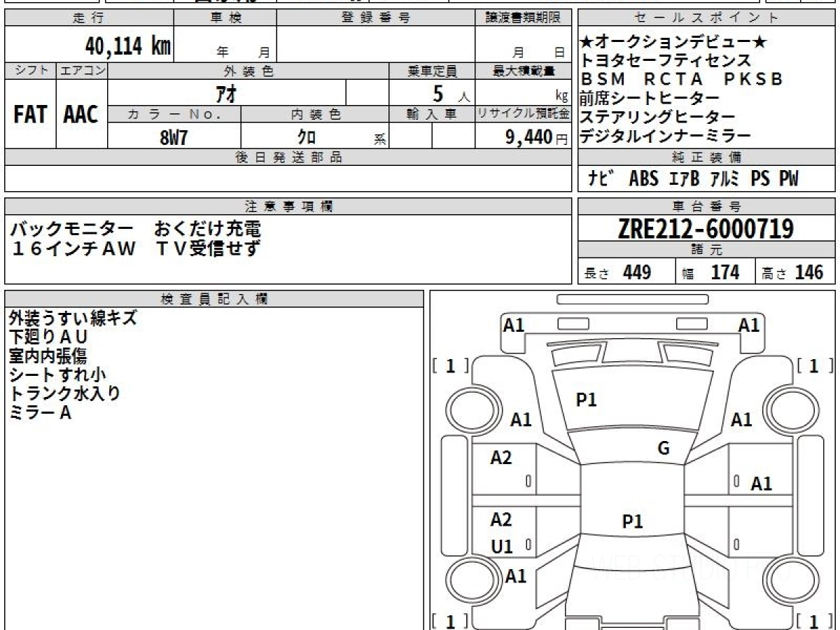This screenshot has width=840, height=630.
Task: Click the mileage value 40,114 km
Action: (128, 46)
